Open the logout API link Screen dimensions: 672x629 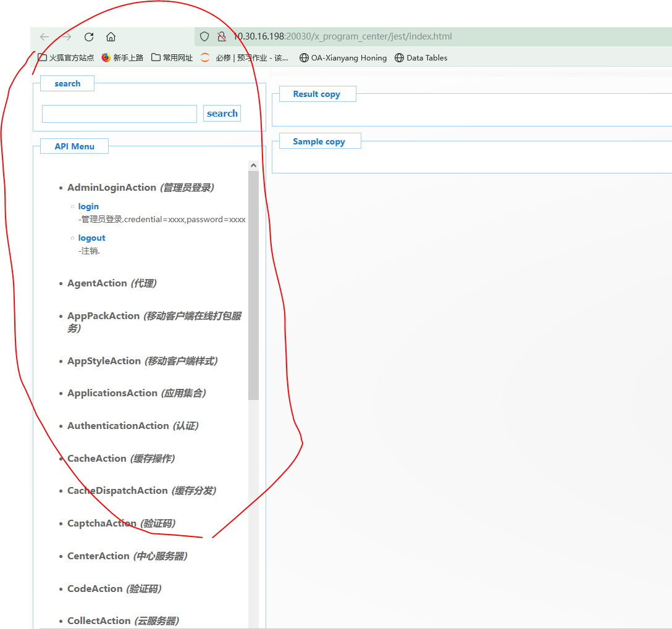point(91,238)
